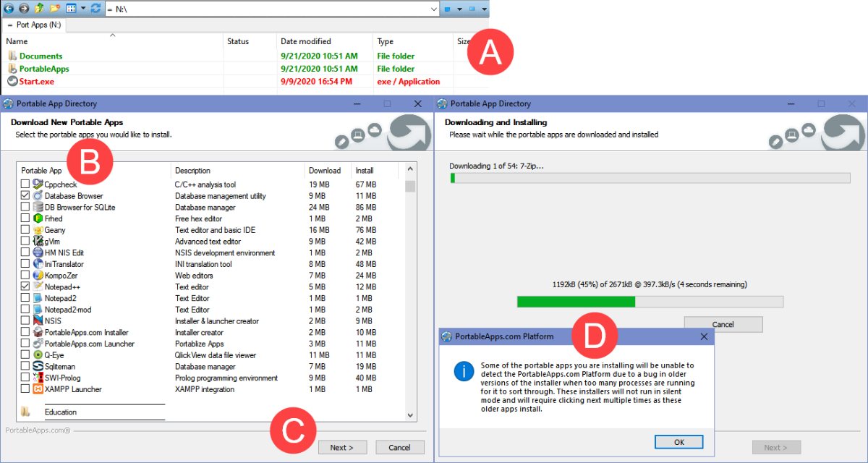The width and height of the screenshot is (868, 463).
Task: Check the PortableApps.com Launcher checkbox
Action: [25, 344]
